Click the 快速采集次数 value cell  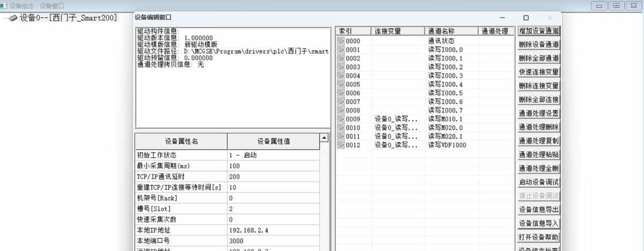[x=273, y=219]
